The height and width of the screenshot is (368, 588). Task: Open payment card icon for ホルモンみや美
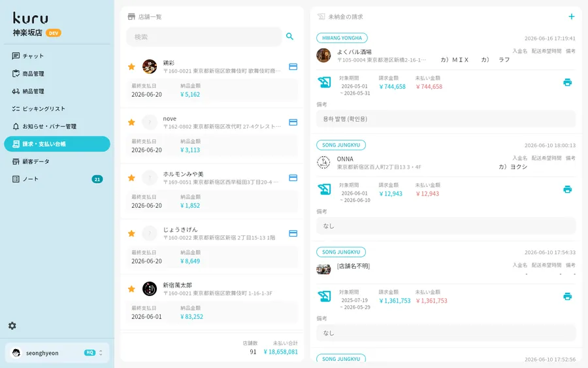293,178
